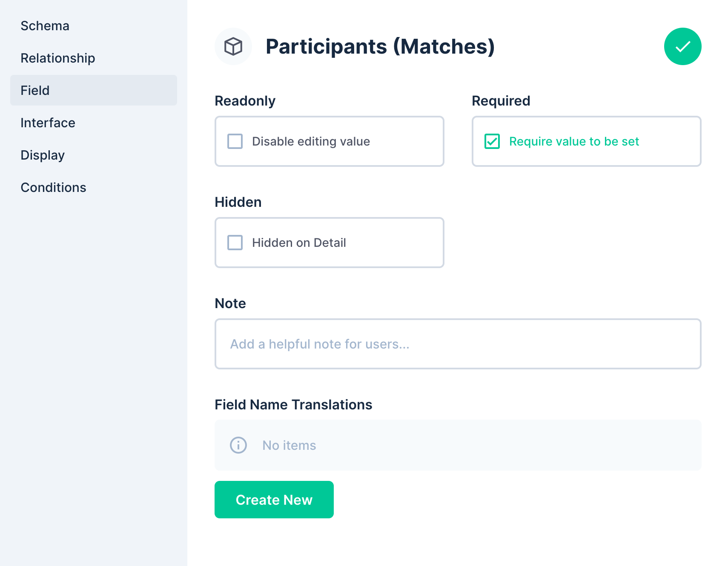
Task: Open the Relationship section
Action: (x=57, y=58)
